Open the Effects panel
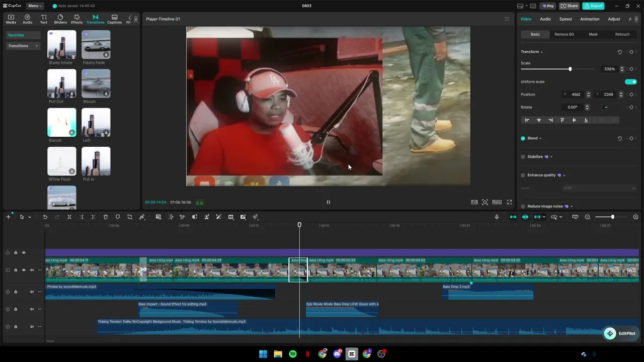The height and width of the screenshot is (362, 644). tap(76, 19)
